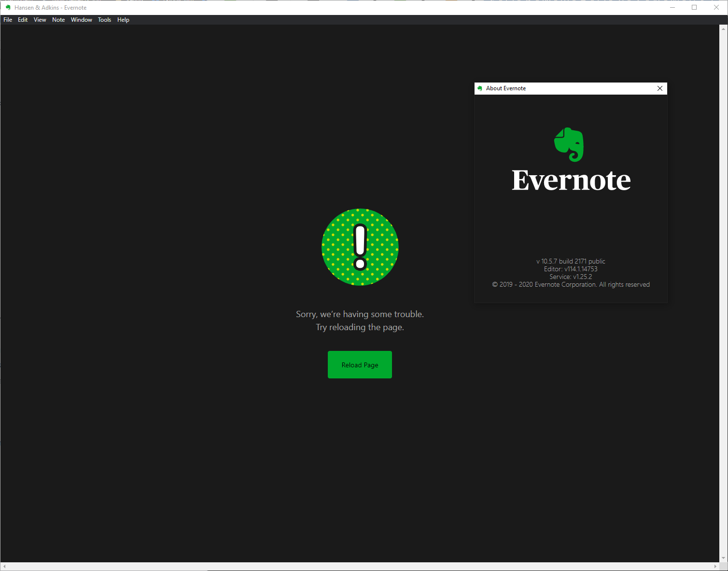
Task: Click the green exclamation error icon
Action: pyautogui.click(x=360, y=247)
